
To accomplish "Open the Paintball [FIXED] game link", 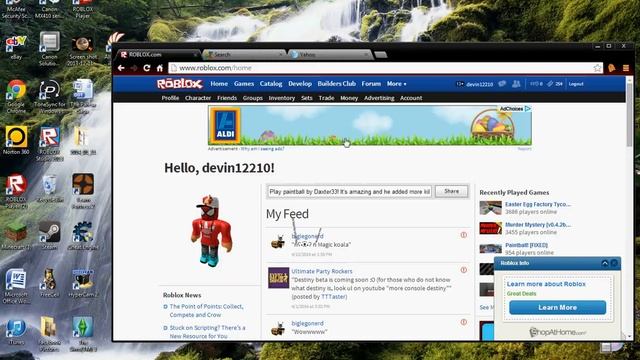I will pos(527,245).
